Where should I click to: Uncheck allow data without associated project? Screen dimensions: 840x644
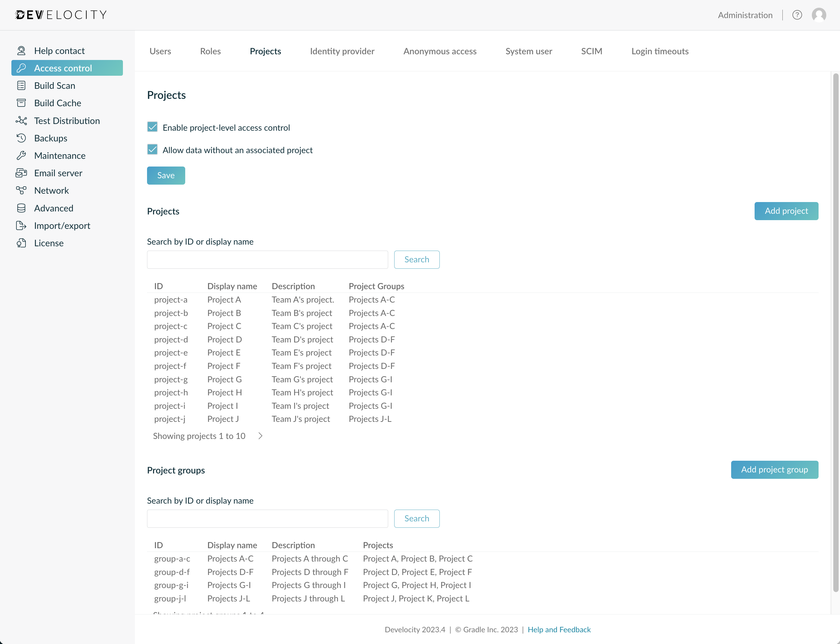click(152, 149)
